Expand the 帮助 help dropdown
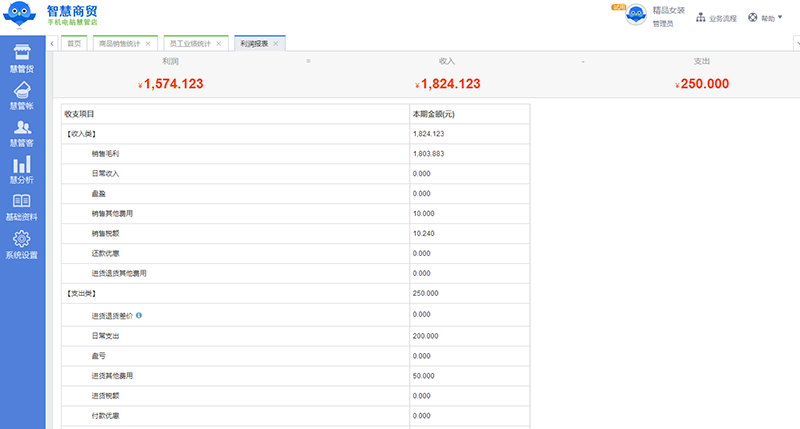 (x=766, y=18)
